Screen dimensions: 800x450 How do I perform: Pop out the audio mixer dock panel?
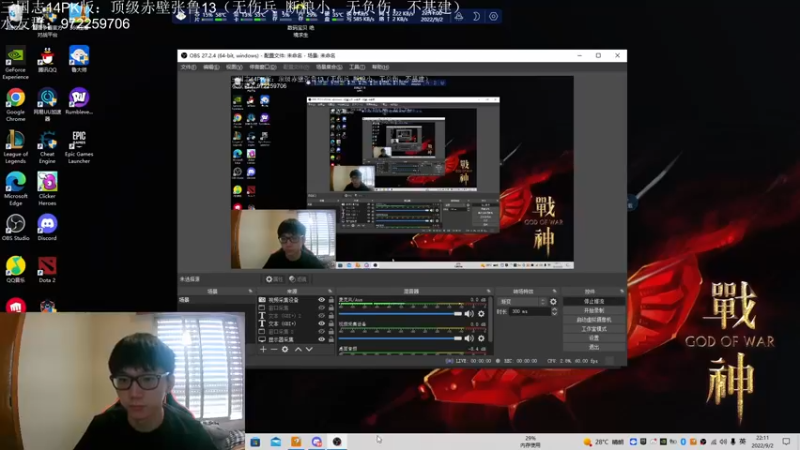[488, 291]
